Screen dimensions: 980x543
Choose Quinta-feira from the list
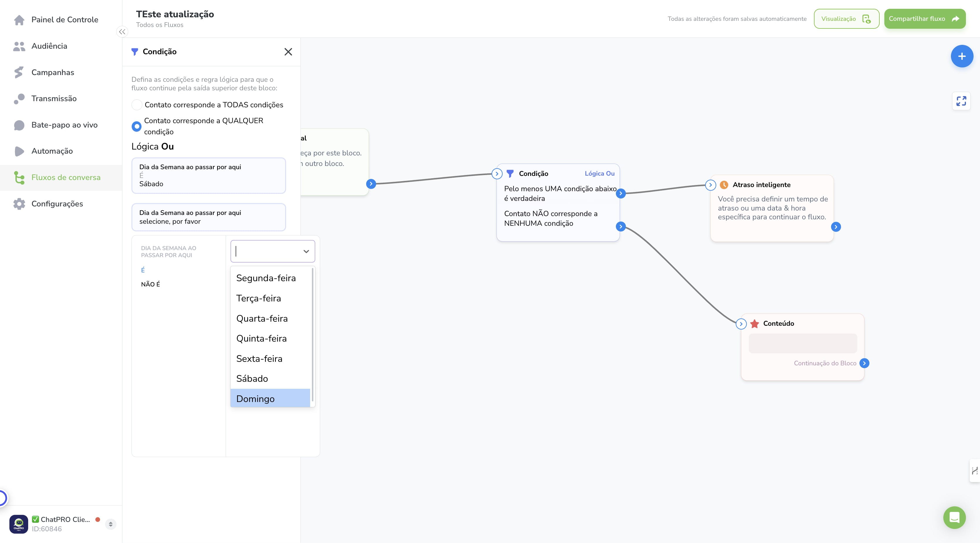[271, 339]
